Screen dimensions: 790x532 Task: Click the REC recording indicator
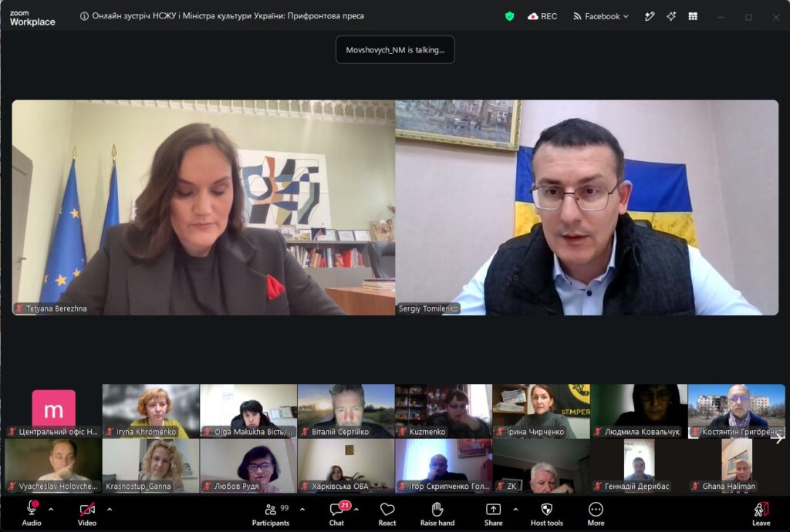coord(542,16)
